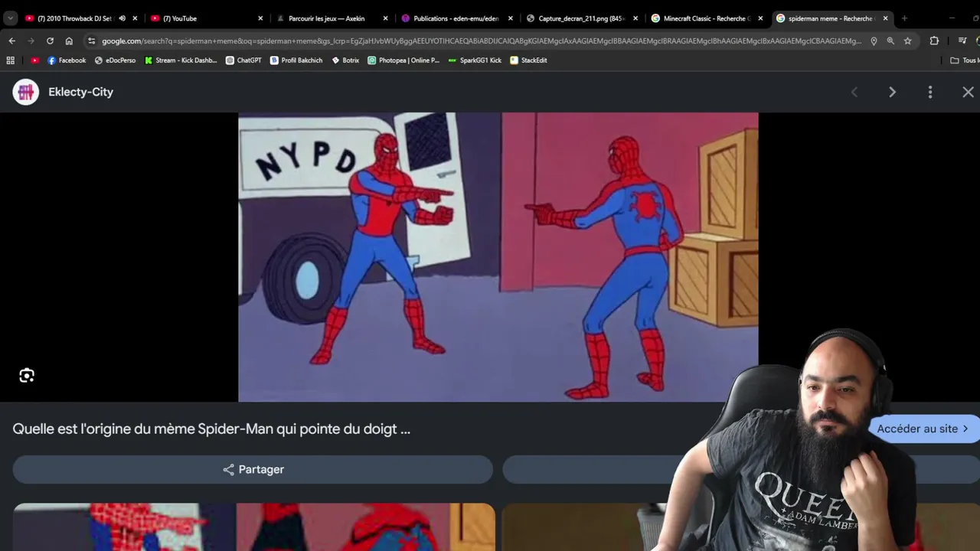The image size is (980, 551).
Task: Open the ChatGPT bookmark
Action: tap(243, 60)
